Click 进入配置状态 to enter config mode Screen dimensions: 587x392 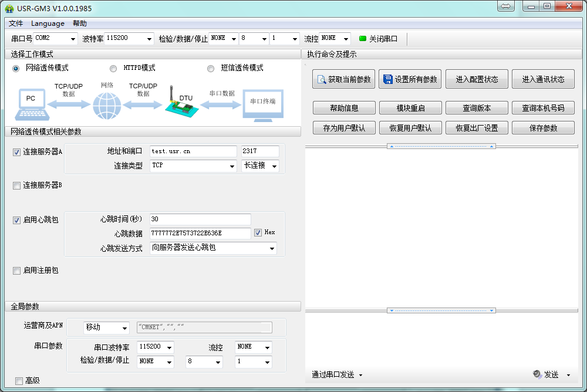pos(477,79)
